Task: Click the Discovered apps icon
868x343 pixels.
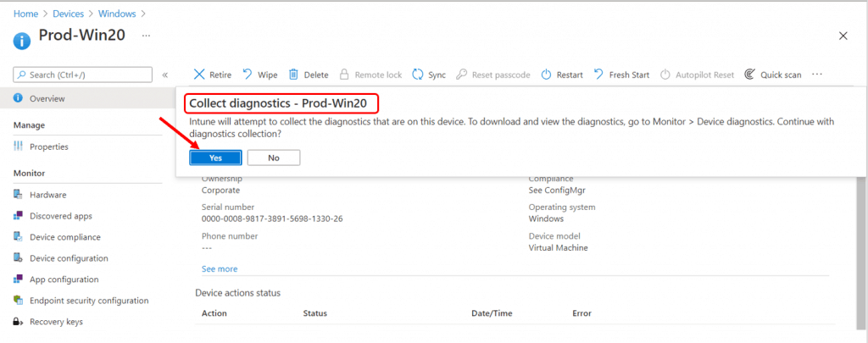Action: (19, 216)
